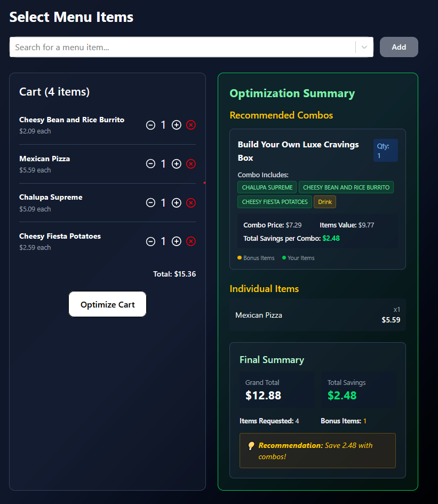438x504 pixels.
Task: Click the Recommended Combos heading
Action: coord(281,115)
